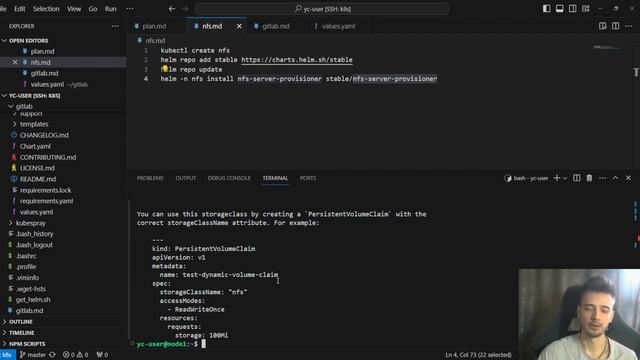Open editor more actions ellipsis
The image size is (640, 360).
point(629,26)
